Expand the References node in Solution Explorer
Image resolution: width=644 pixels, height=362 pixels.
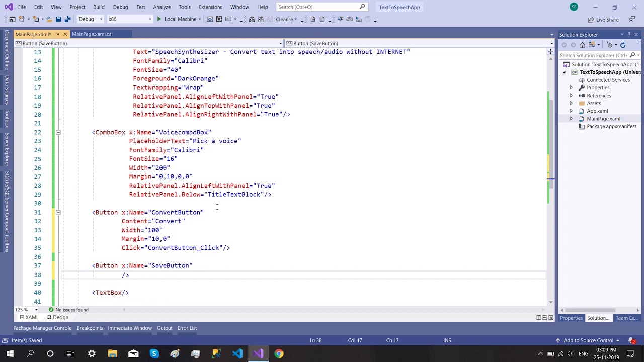click(571, 96)
